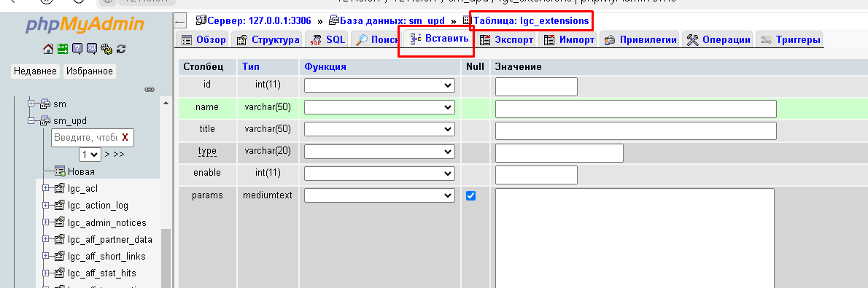Open database sm_upd breadcrumb link
The width and height of the screenshot is (868, 288).
coord(392,21)
